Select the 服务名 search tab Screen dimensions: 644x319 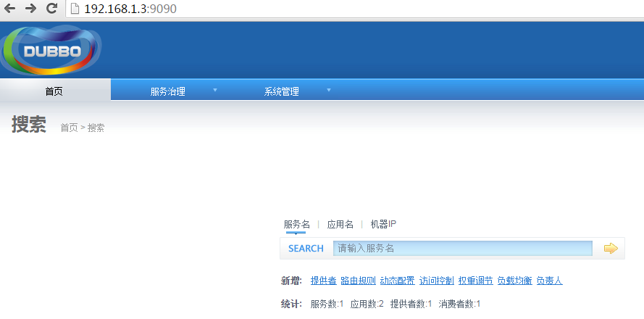click(x=296, y=225)
